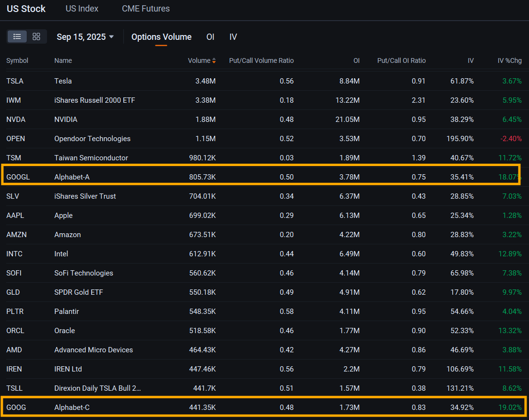The height and width of the screenshot is (420, 529).
Task: Collapse the date picker via its chevron
Action: point(112,36)
